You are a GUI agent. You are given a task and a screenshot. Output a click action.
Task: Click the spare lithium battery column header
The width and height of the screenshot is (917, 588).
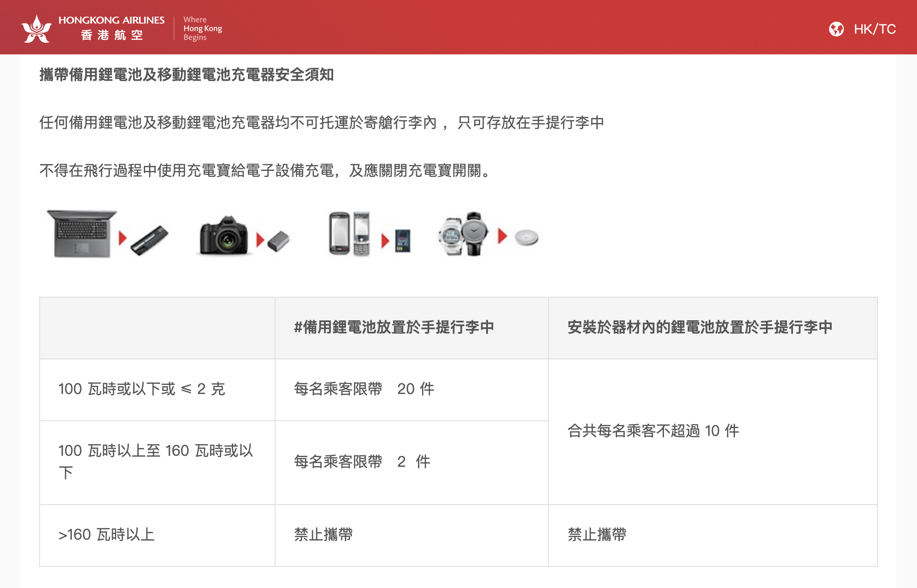[394, 327]
